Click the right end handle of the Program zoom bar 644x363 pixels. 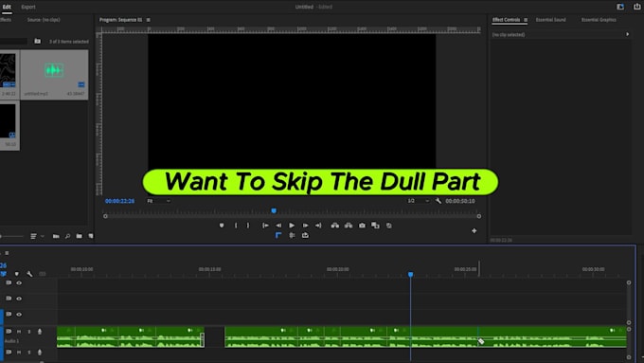[x=479, y=216]
